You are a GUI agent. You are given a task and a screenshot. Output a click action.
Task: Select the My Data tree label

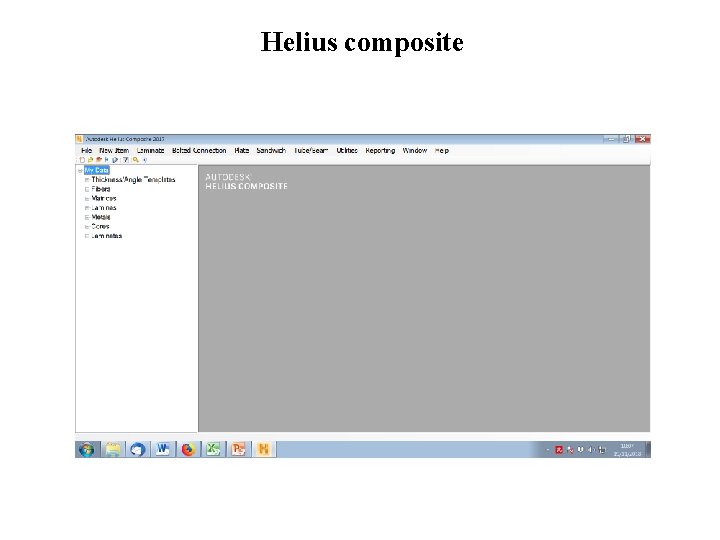coord(96,170)
